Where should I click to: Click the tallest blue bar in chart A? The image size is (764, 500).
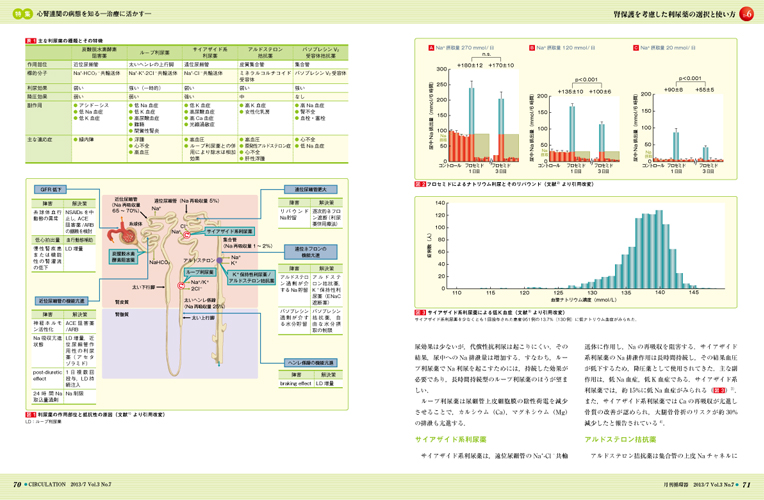click(471, 112)
